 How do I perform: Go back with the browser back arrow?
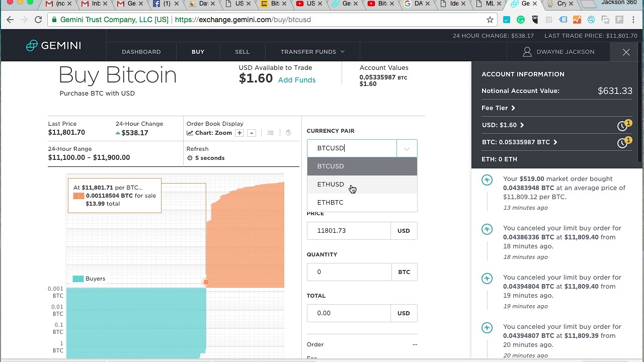[x=10, y=20]
